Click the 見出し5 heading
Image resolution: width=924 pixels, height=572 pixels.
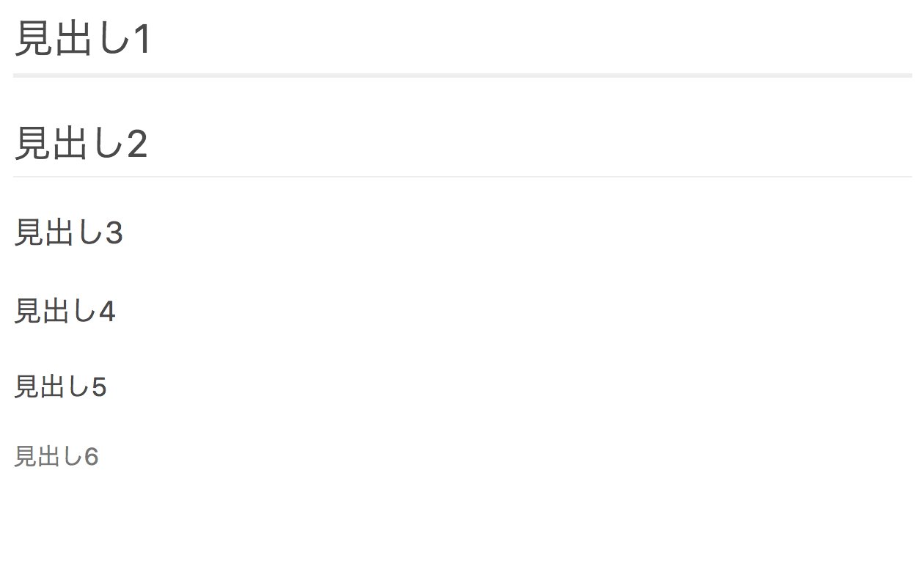[60, 386]
